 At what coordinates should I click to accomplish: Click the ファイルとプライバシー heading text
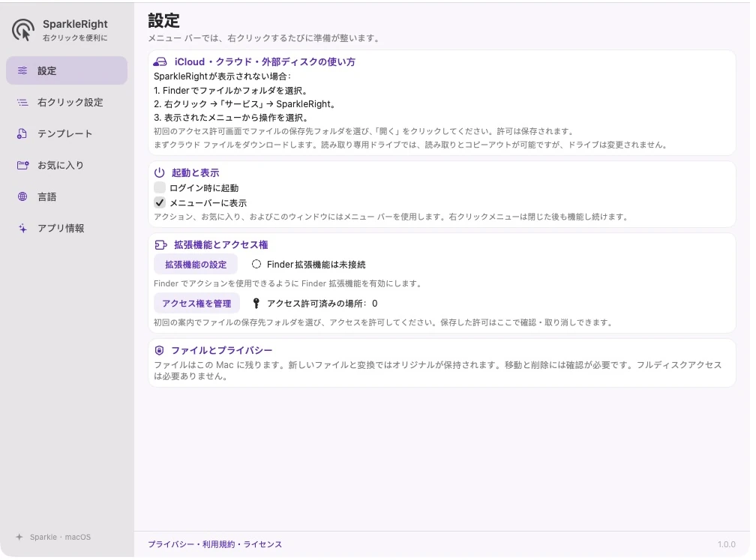(222, 350)
